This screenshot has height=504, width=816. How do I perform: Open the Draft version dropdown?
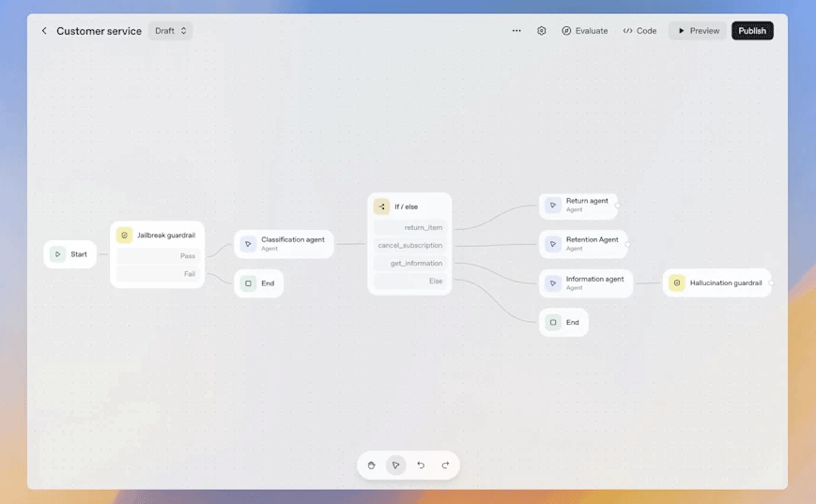coord(170,31)
